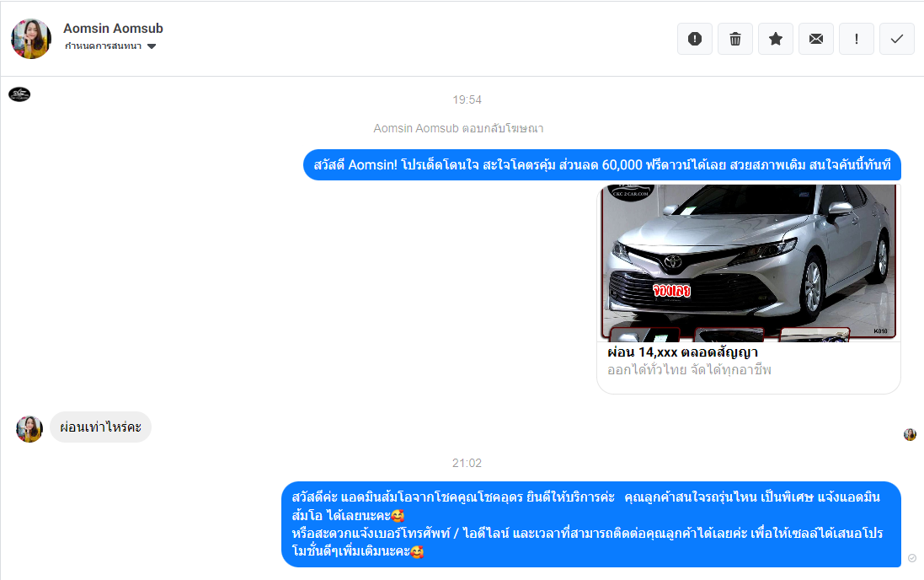Delete conversation with trash icon
This screenshot has width=924, height=580.
735,39
